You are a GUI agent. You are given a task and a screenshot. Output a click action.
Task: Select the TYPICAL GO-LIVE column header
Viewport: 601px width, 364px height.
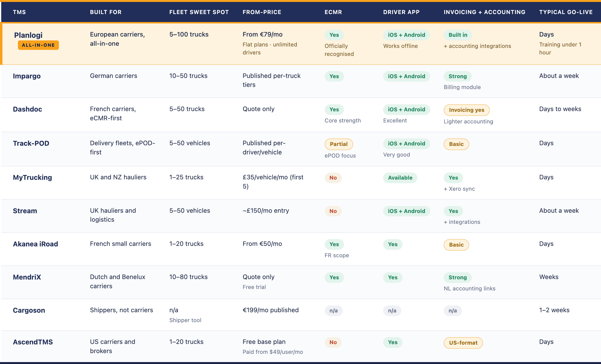[x=566, y=12]
